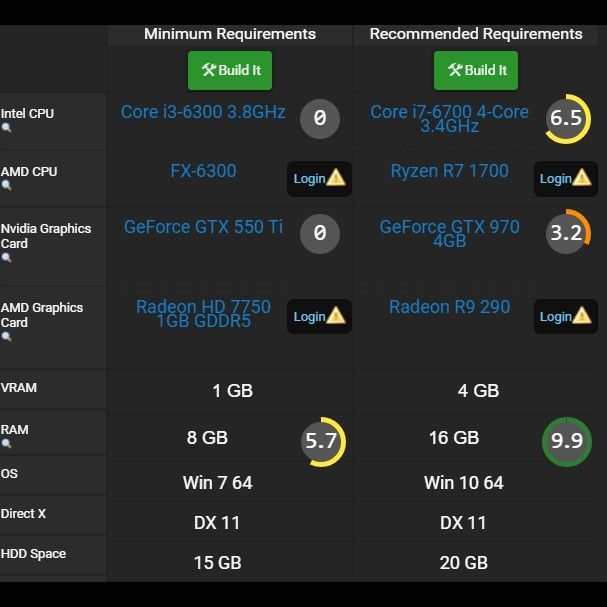Click the 0 score badge beside GTX 550 Ti

[x=320, y=233]
